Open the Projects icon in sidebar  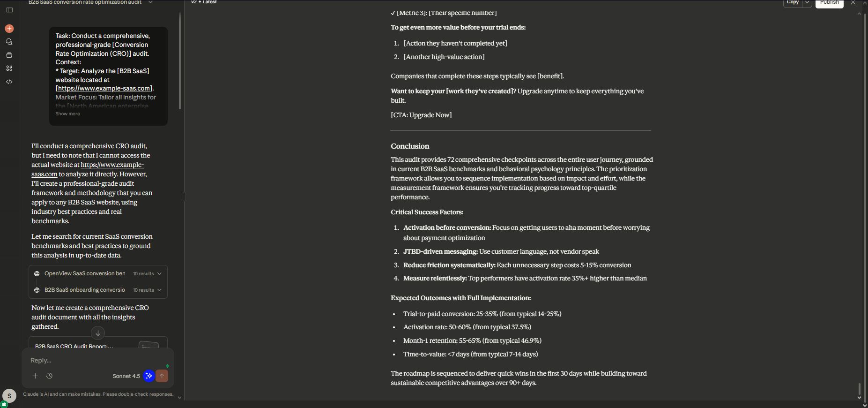9,55
